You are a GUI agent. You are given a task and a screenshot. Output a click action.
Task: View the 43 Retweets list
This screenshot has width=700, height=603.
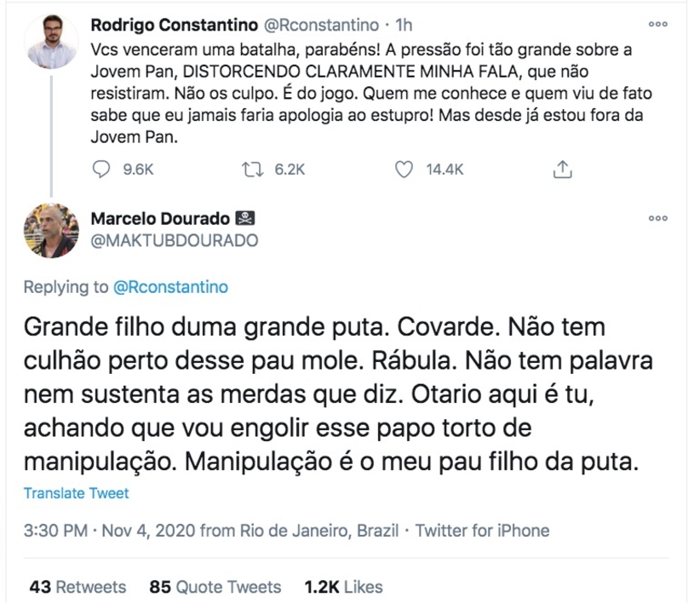(x=77, y=587)
